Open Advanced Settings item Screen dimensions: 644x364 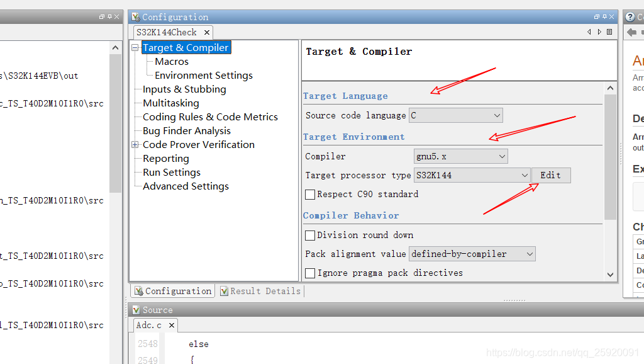click(186, 186)
